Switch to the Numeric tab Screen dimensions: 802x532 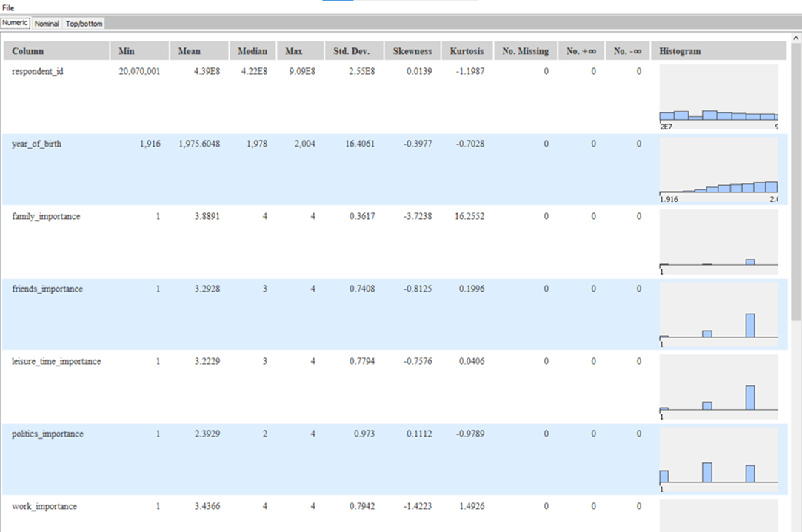pyautogui.click(x=16, y=23)
